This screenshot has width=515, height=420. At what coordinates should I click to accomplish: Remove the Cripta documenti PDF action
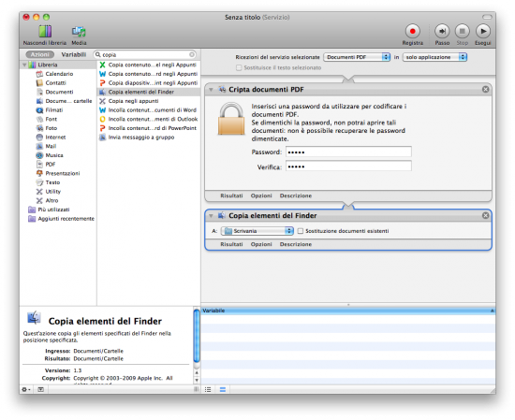click(x=485, y=89)
